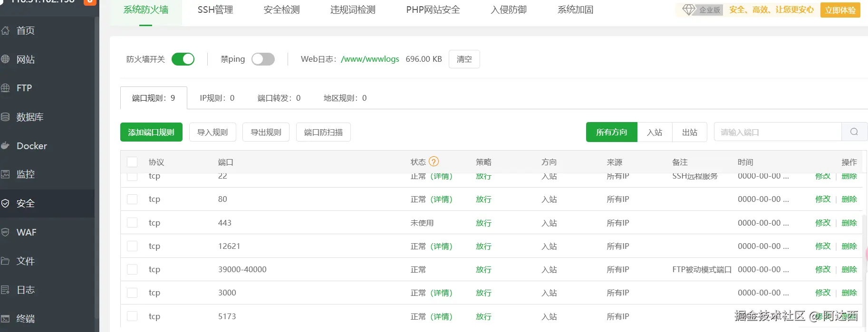Open 详情 for port 3000

point(442,293)
